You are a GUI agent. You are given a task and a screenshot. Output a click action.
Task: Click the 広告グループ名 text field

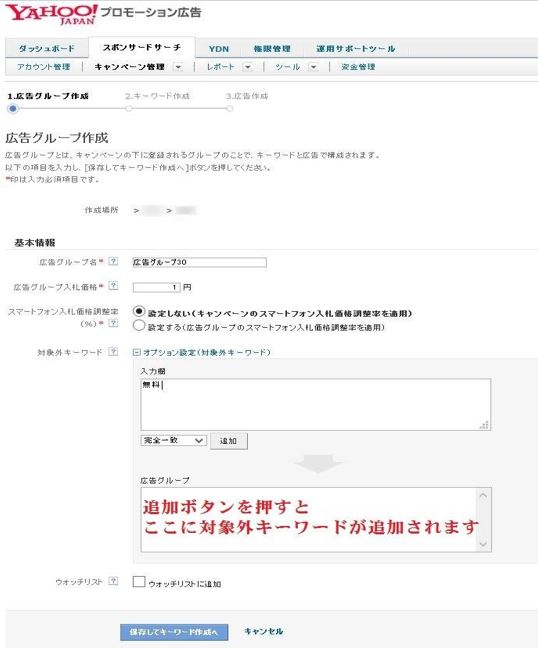[200, 262]
